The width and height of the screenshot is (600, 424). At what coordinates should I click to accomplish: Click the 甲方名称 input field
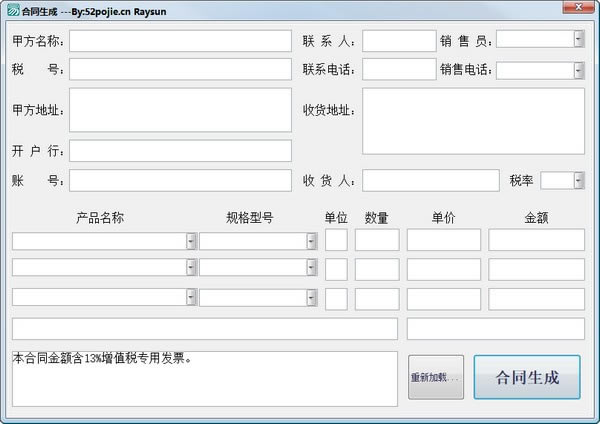[x=180, y=41]
